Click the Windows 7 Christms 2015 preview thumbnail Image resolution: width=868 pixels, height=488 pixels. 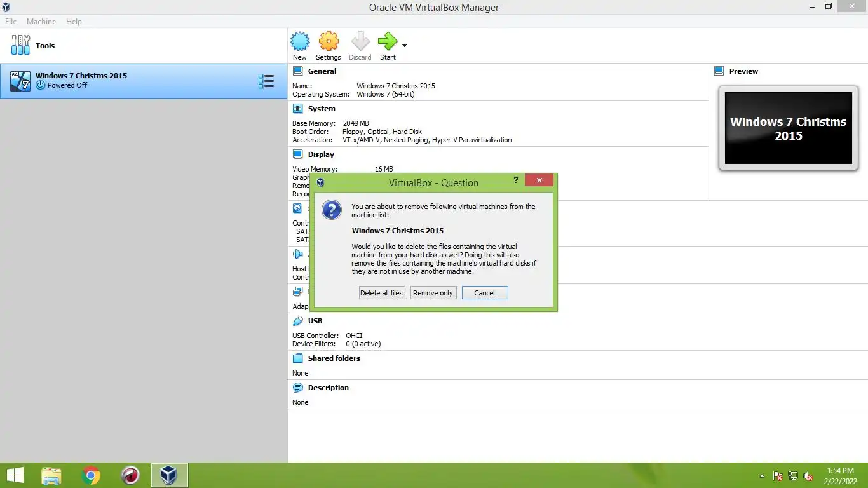click(x=788, y=128)
